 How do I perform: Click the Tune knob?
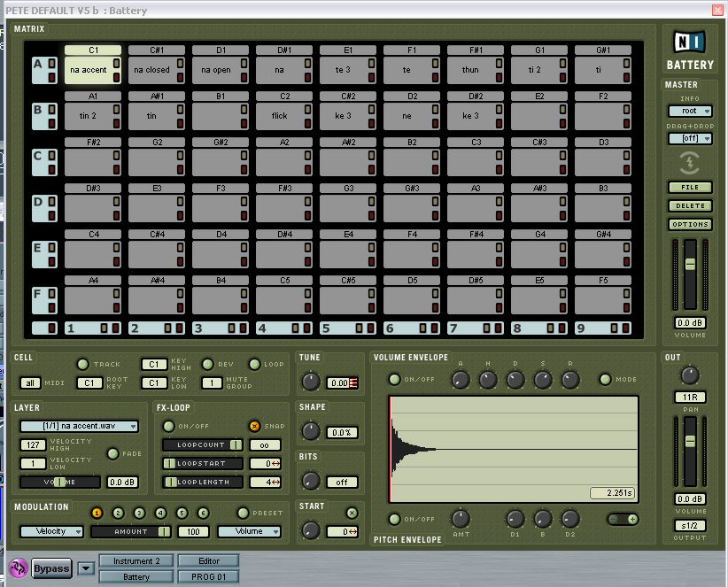(x=310, y=382)
